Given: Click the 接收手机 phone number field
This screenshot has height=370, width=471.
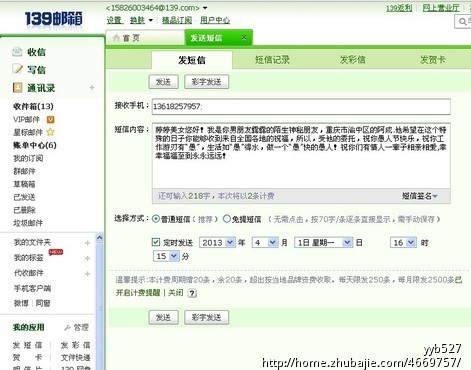Looking at the screenshot, I should 301,107.
